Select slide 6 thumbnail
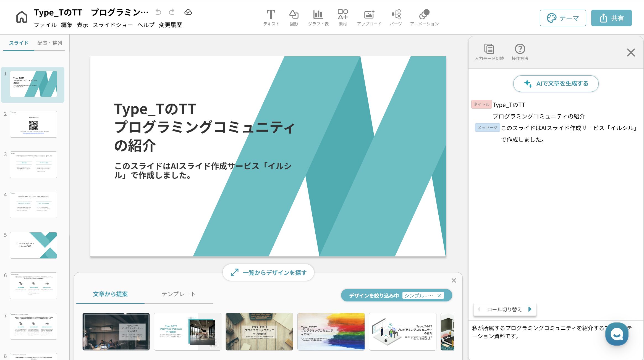The image size is (644, 360). pyautogui.click(x=33, y=286)
